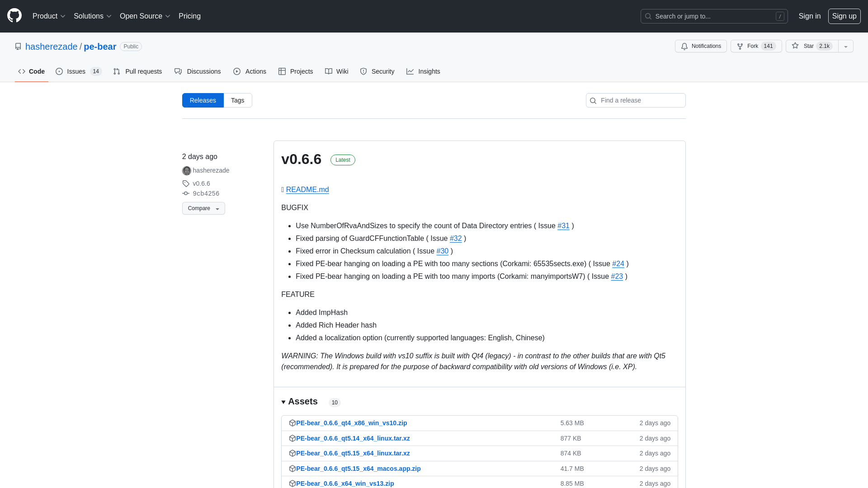Expand the Assets section disclosure triangle
Image resolution: width=868 pixels, height=488 pixels.
[283, 402]
